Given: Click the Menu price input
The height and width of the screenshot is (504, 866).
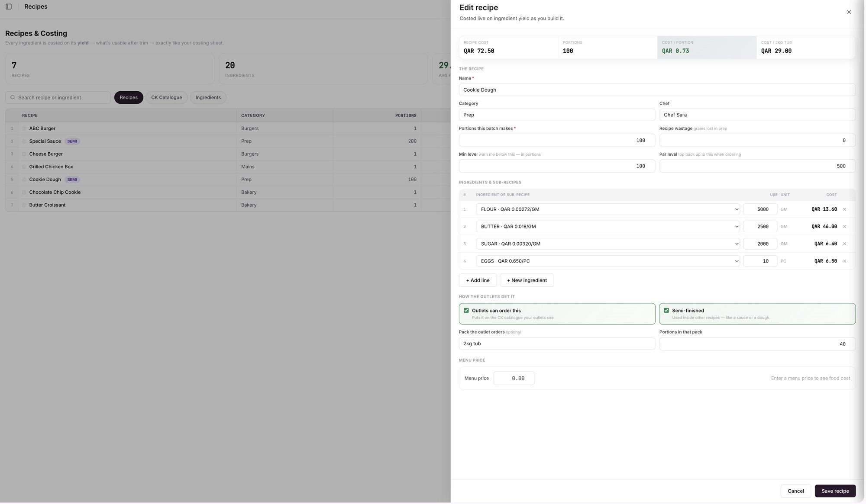Looking at the screenshot, I should tap(514, 379).
